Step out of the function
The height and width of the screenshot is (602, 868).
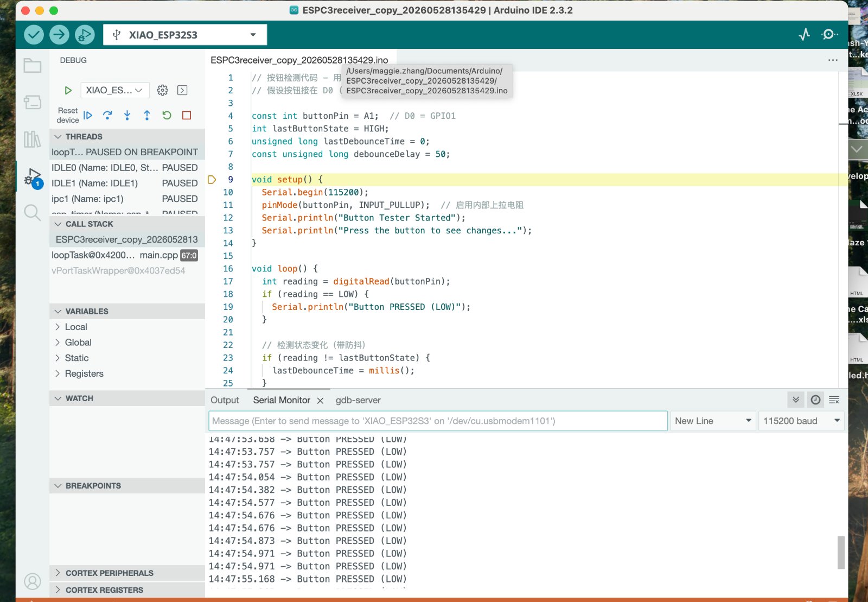[147, 115]
